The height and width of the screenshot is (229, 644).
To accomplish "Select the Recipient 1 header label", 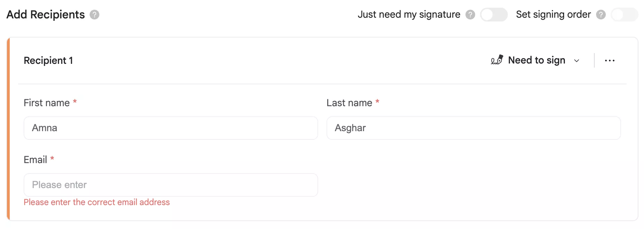I will click(x=48, y=60).
